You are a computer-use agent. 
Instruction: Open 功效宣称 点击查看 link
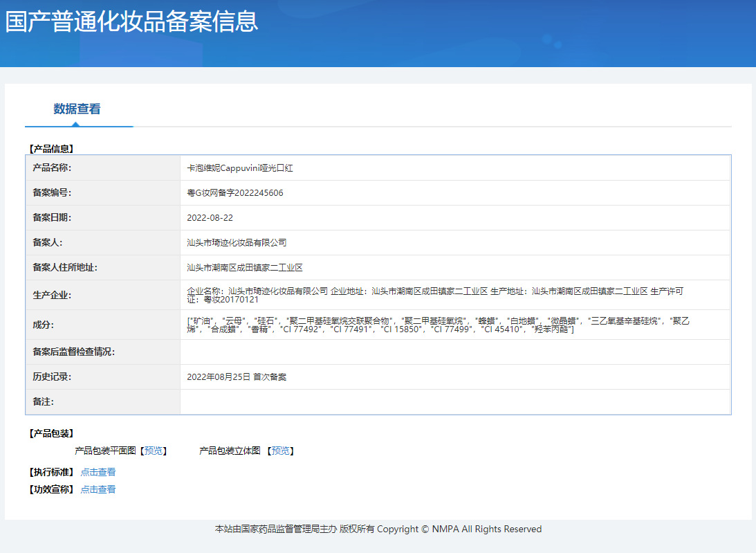tap(98, 489)
